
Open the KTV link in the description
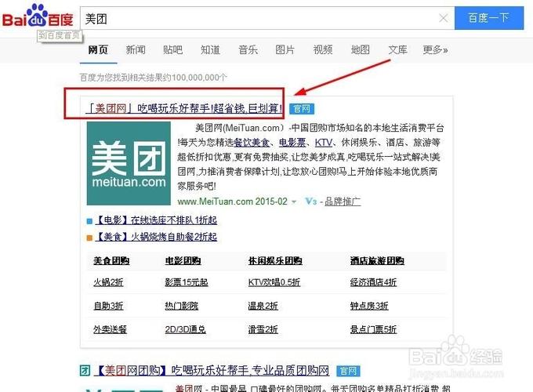pyautogui.click(x=323, y=143)
